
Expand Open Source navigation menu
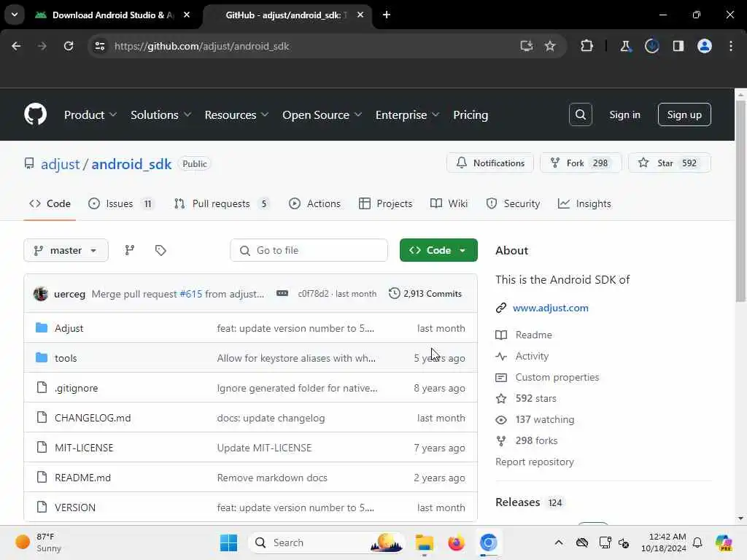(322, 114)
